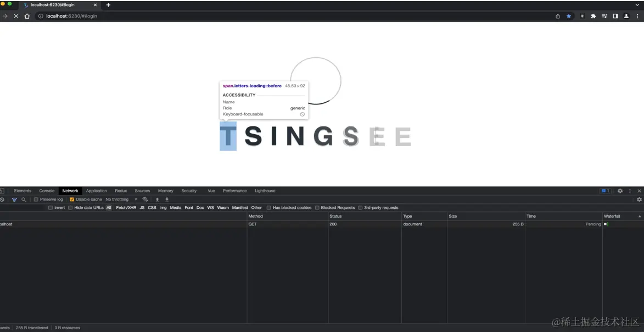The height and width of the screenshot is (332, 644).
Task: Open a new browser tab
Action: click(108, 5)
